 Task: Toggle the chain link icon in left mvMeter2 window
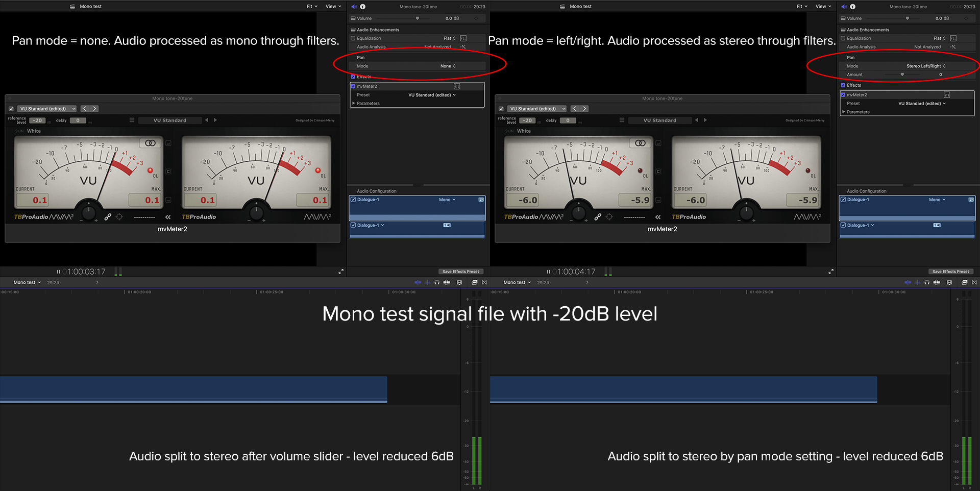point(108,217)
